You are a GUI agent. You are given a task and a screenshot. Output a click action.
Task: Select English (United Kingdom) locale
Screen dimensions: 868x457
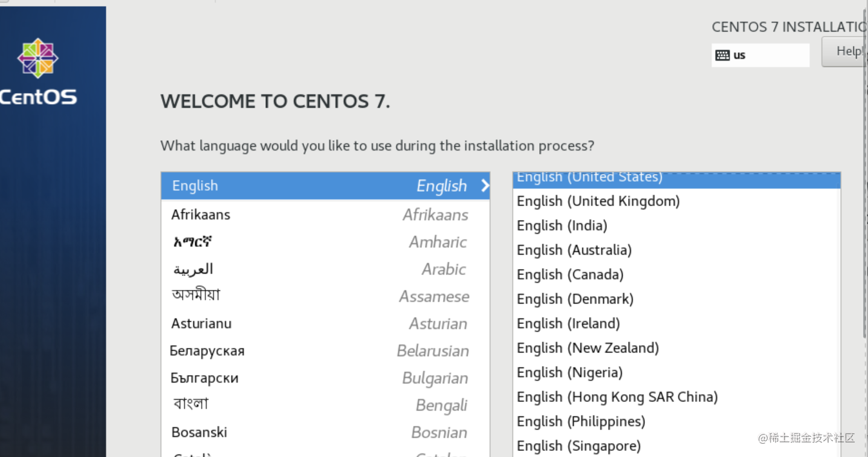pos(677,201)
